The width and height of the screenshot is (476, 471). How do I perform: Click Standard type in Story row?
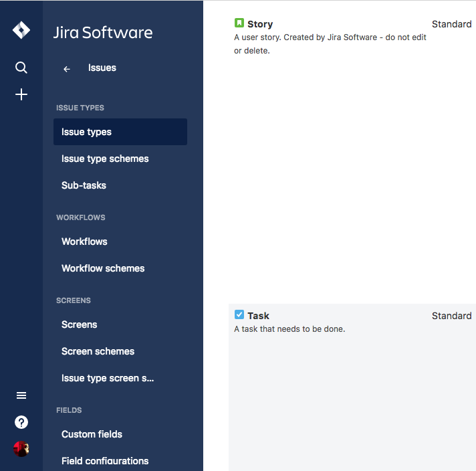452,24
